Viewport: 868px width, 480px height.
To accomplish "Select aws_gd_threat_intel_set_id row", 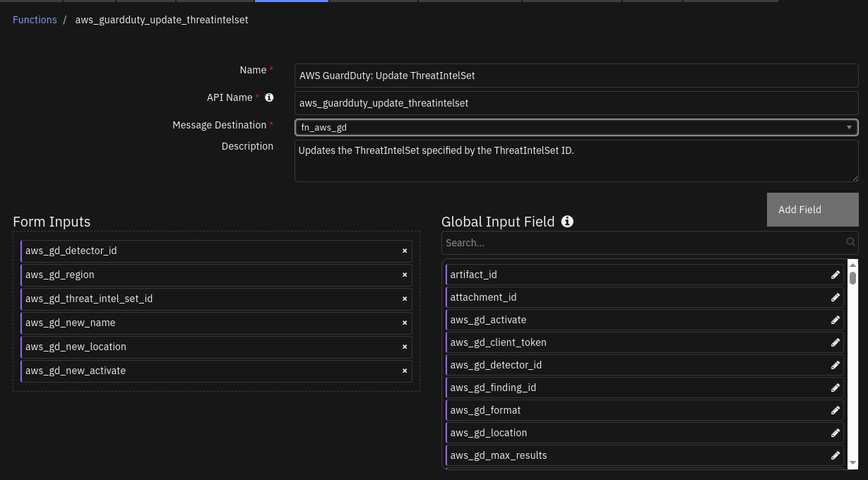I will (x=216, y=299).
